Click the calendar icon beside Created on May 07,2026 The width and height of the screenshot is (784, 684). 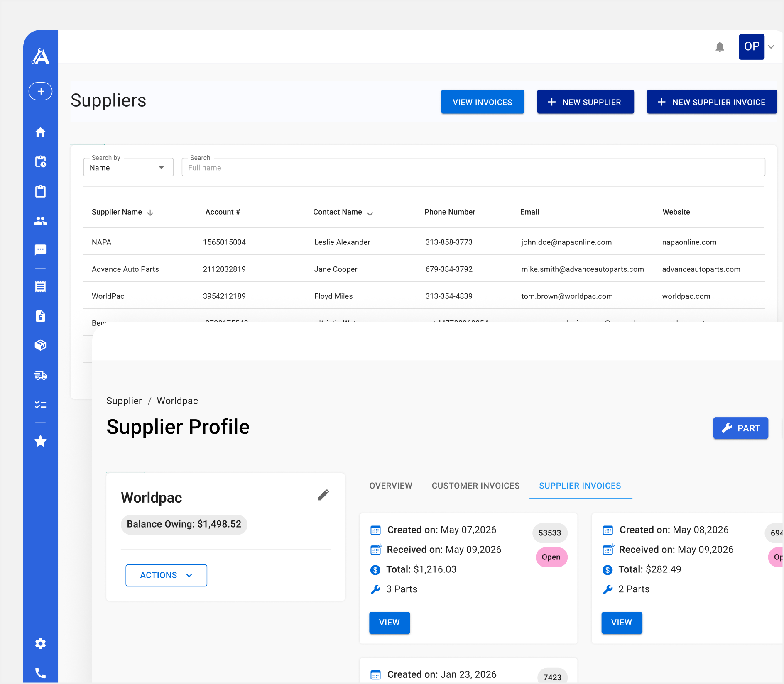[x=375, y=530]
